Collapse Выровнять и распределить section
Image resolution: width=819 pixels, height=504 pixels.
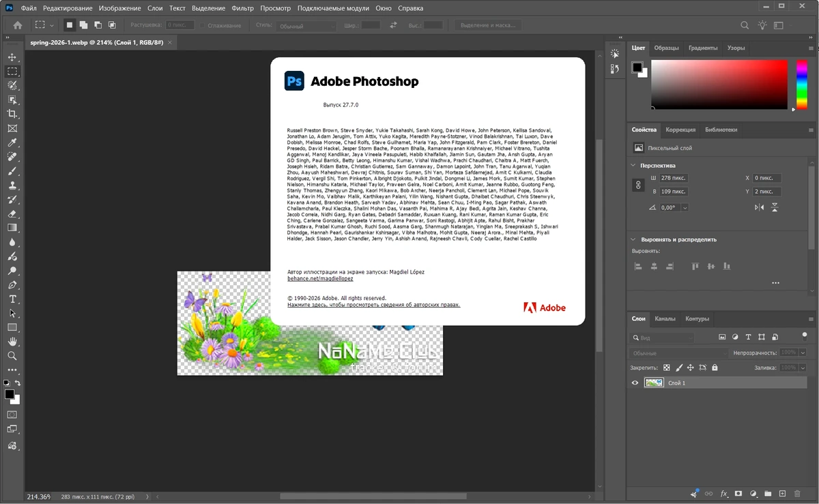(633, 239)
